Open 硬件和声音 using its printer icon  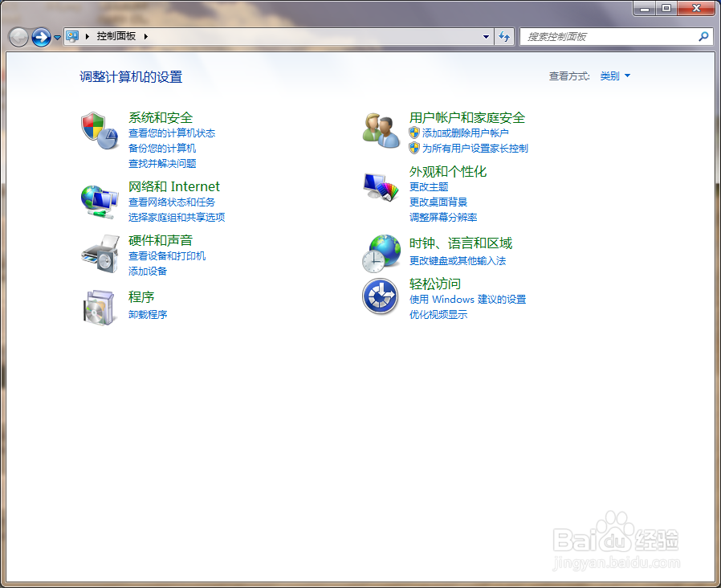point(99,255)
